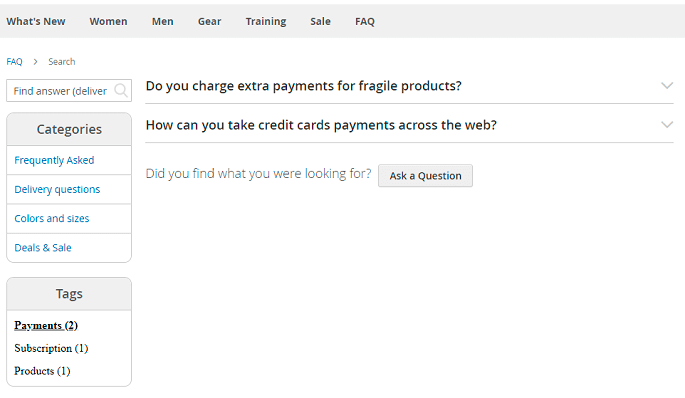Click the Find answer search field
Viewport: 685px width, 398px height.
(x=69, y=91)
